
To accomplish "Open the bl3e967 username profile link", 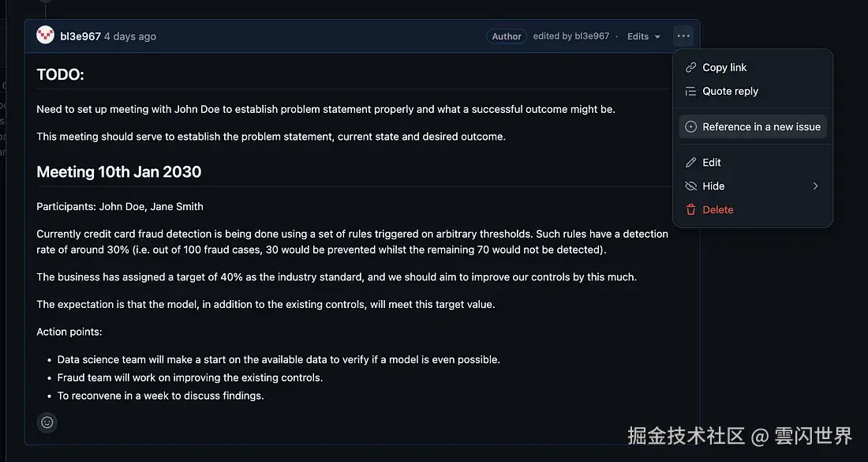I will (80, 36).
